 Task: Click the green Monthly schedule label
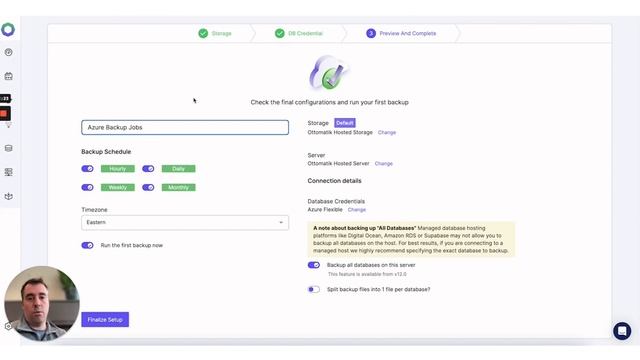[x=178, y=187]
